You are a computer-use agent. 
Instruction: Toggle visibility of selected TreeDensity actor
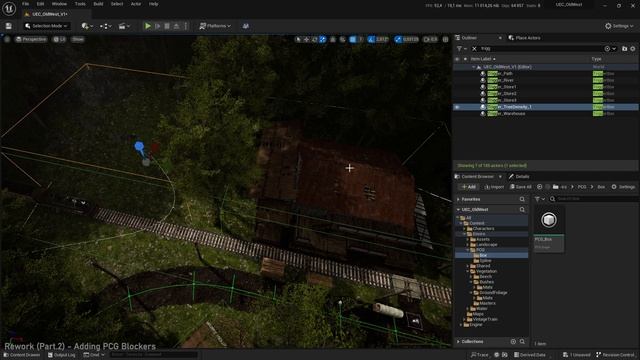point(457,107)
